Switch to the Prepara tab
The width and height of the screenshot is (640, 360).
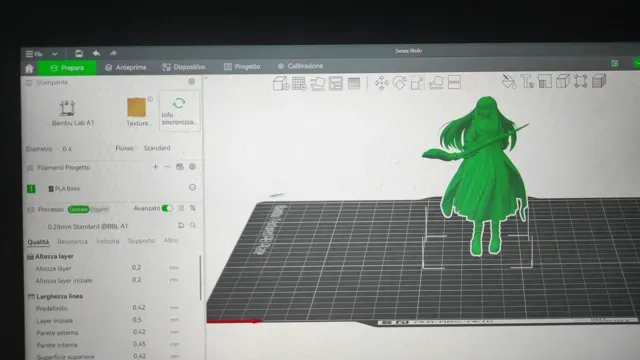(67, 68)
